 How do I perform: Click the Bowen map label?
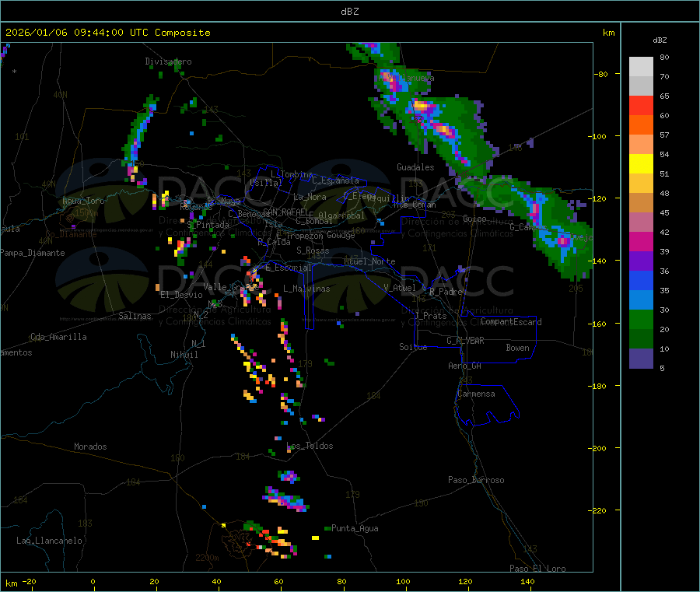tap(517, 349)
